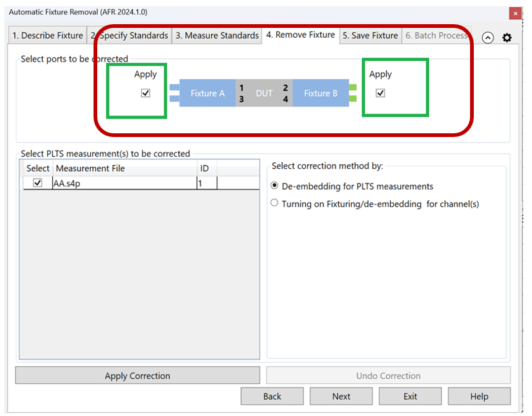The width and height of the screenshot is (532, 416).
Task: Click the Back button
Action: coord(272,396)
